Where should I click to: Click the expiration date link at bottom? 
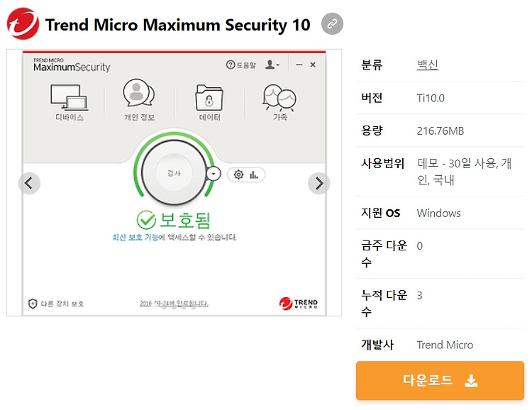coord(174,304)
